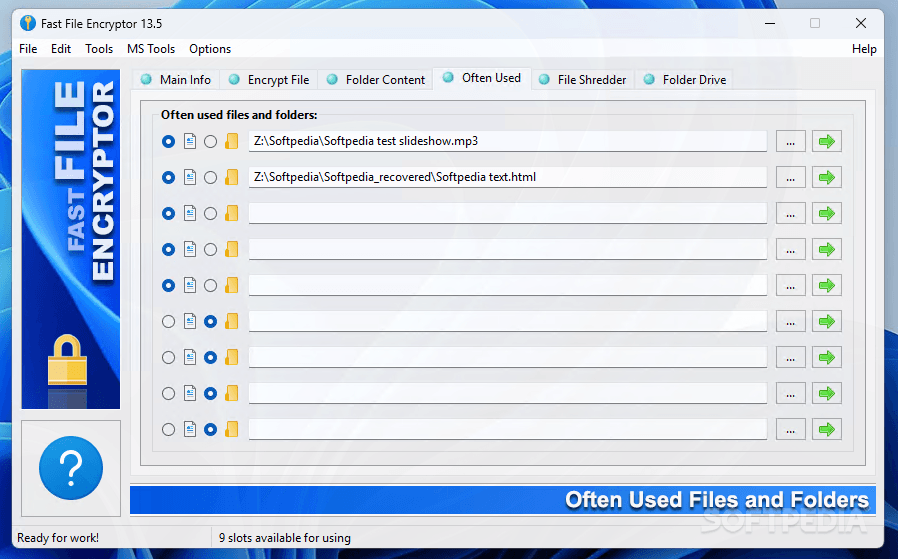Screen dimensions: 898x559
Task: Click yellow folder icon in third slot
Action: pyautogui.click(x=231, y=214)
